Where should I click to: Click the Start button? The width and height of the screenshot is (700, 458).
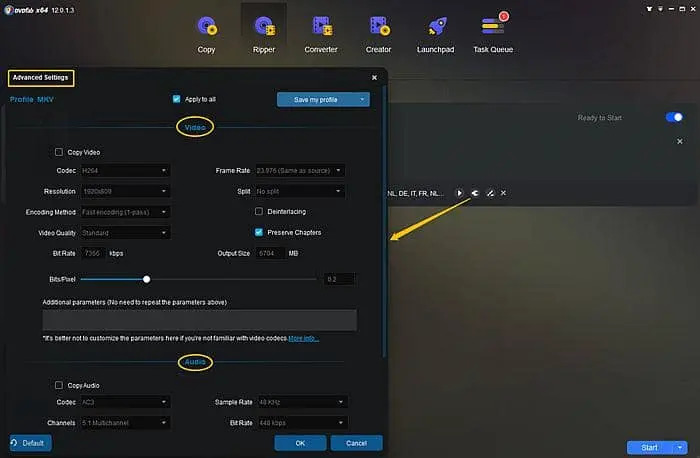(650, 447)
